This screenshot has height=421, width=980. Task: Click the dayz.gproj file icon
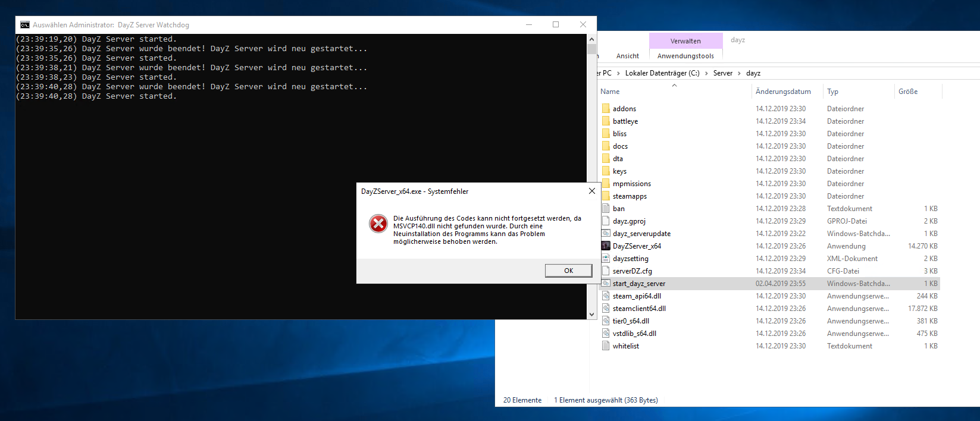[606, 221]
